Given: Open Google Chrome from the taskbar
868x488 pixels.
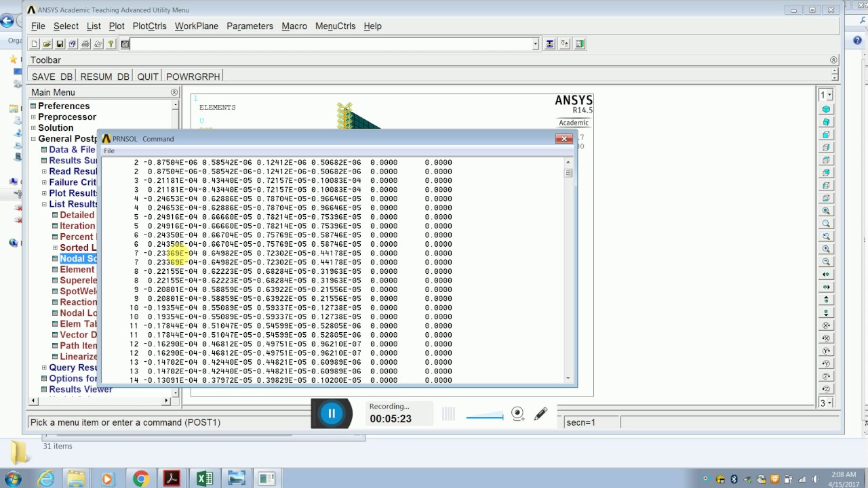Looking at the screenshot, I should pyautogui.click(x=140, y=479).
